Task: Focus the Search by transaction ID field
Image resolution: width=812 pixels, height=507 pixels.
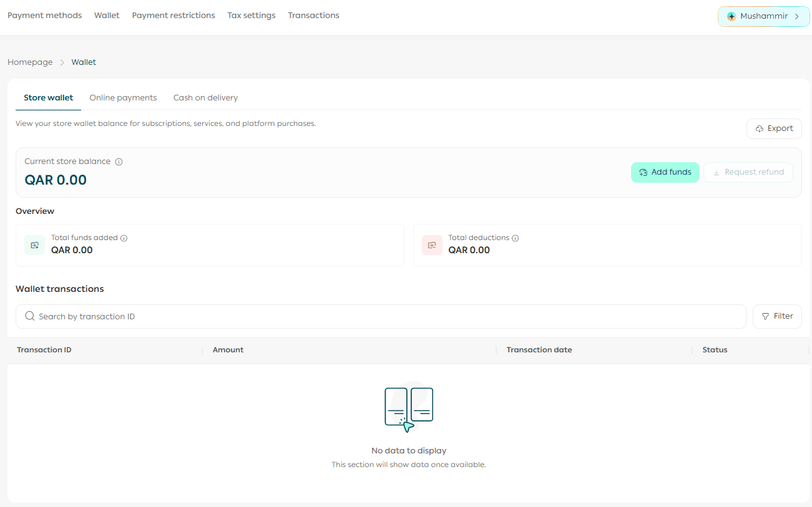Action: (x=381, y=316)
